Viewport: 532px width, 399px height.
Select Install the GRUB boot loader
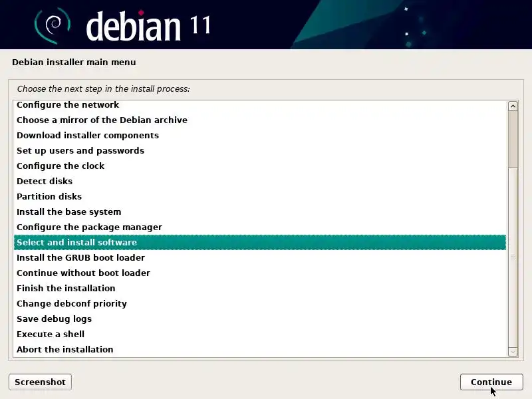coord(260,257)
